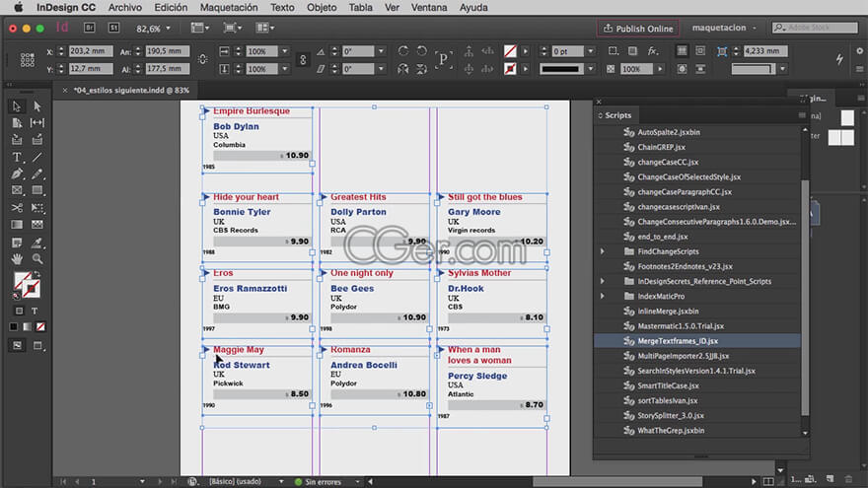Open the Objeto menu
The width and height of the screenshot is (868, 488).
[x=322, y=8]
